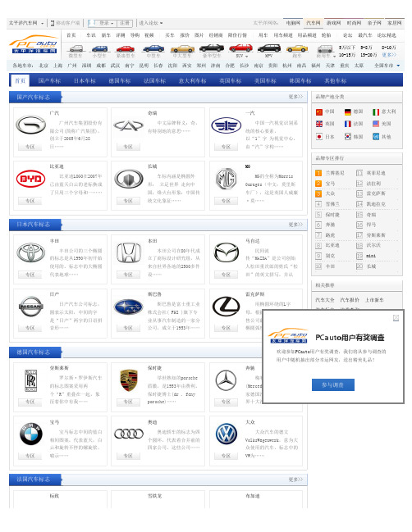
Task: Select the Mercedes-Benz star logo
Action: (x=227, y=380)
